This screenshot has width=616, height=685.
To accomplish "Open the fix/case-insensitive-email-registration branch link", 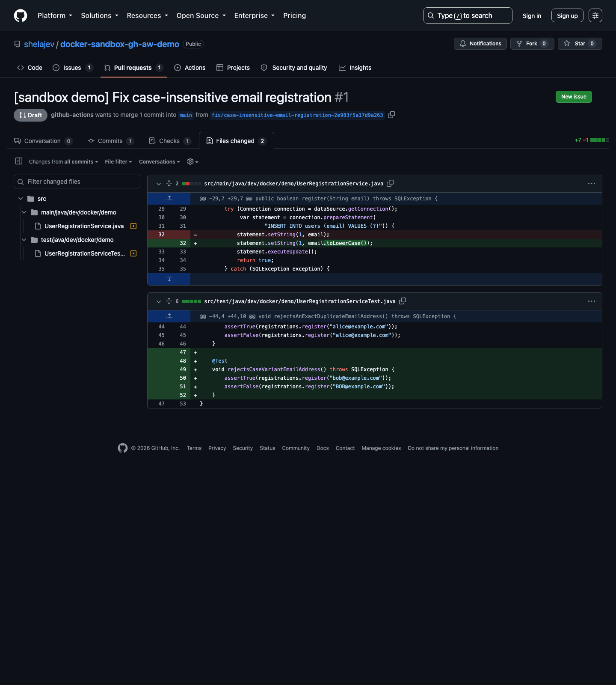I will click(x=297, y=115).
